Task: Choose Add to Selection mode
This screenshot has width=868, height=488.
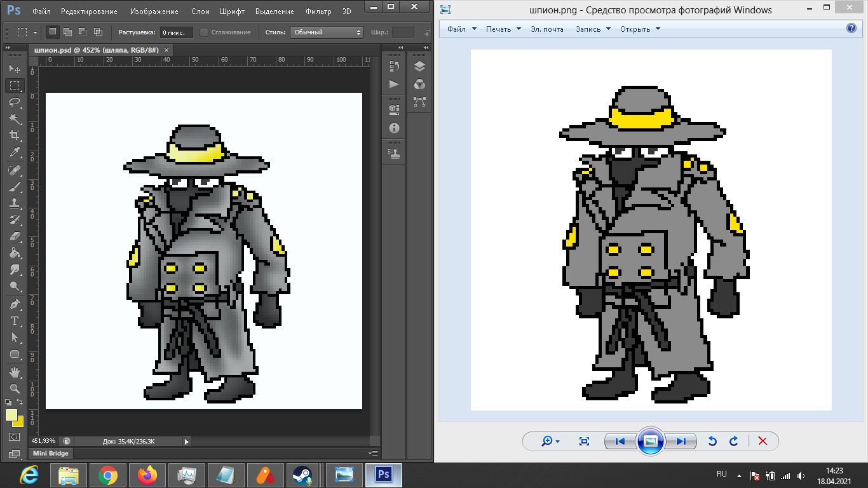Action: (x=67, y=32)
